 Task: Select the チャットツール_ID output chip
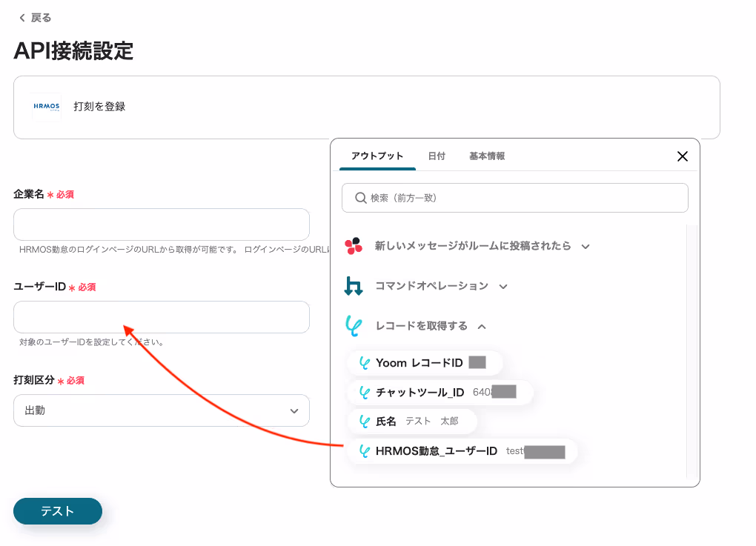(440, 392)
